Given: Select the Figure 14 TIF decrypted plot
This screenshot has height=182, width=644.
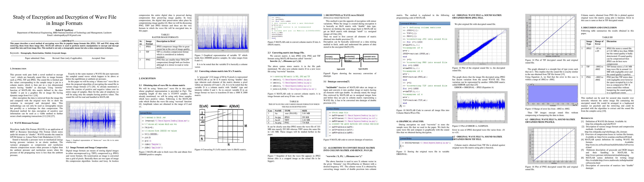Looking at the screenshot, I should [x=551, y=36].
